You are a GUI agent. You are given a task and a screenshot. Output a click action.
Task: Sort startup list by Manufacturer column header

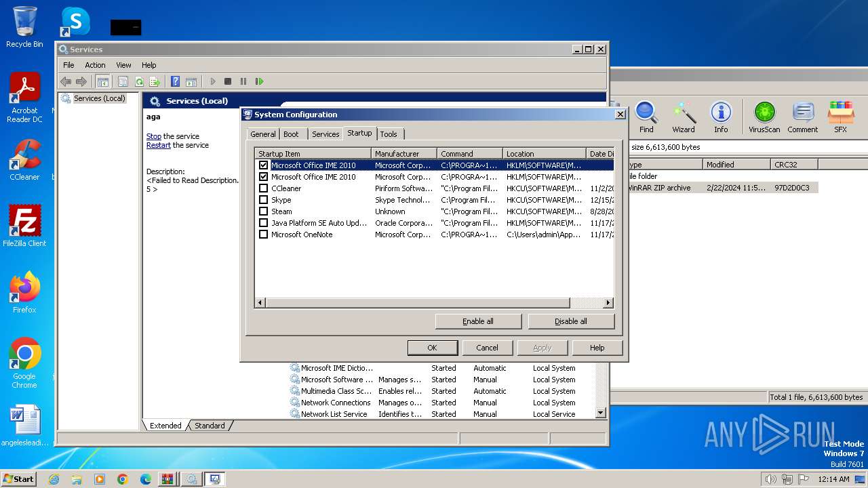[404, 154]
